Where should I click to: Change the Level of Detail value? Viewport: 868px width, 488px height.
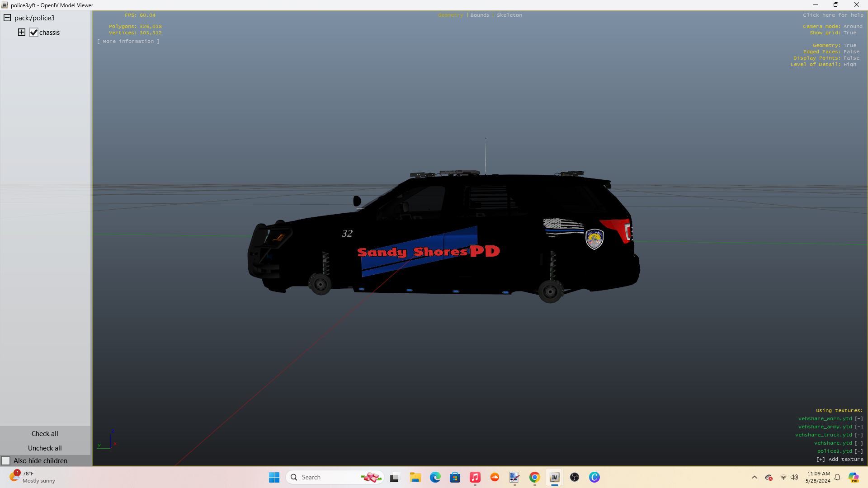(849, 65)
